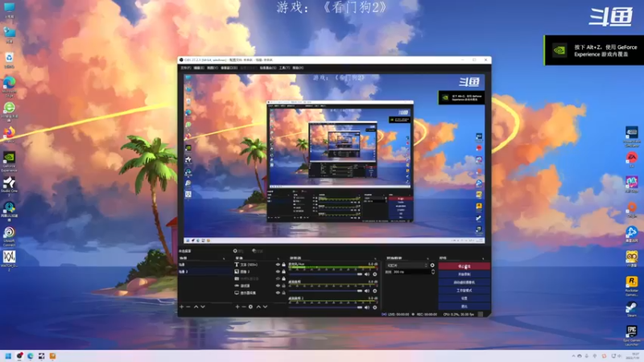Pop out the controls dock panel
Screen dimensions: 644x362
[x=483, y=258]
